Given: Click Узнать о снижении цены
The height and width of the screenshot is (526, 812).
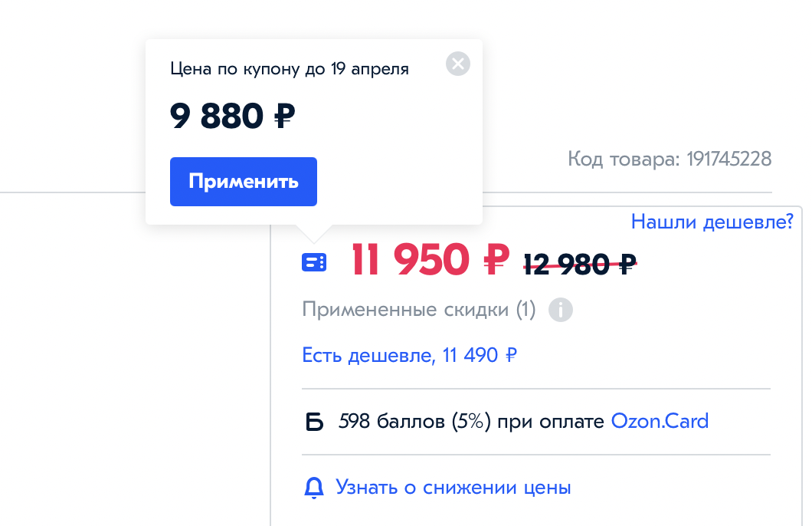Looking at the screenshot, I should [453, 488].
